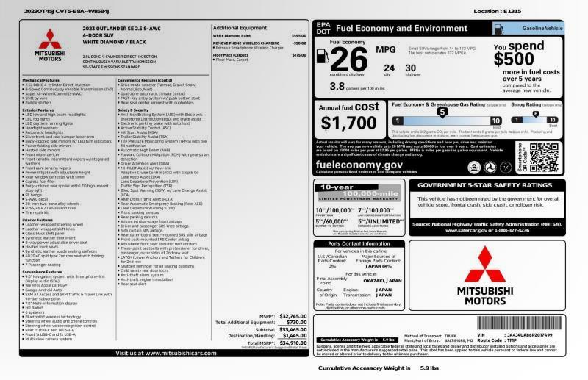Image resolution: width=588 pixels, height=380 pixels.
Task: Click the annual fuel cost '$1,700'
Action: (348, 123)
